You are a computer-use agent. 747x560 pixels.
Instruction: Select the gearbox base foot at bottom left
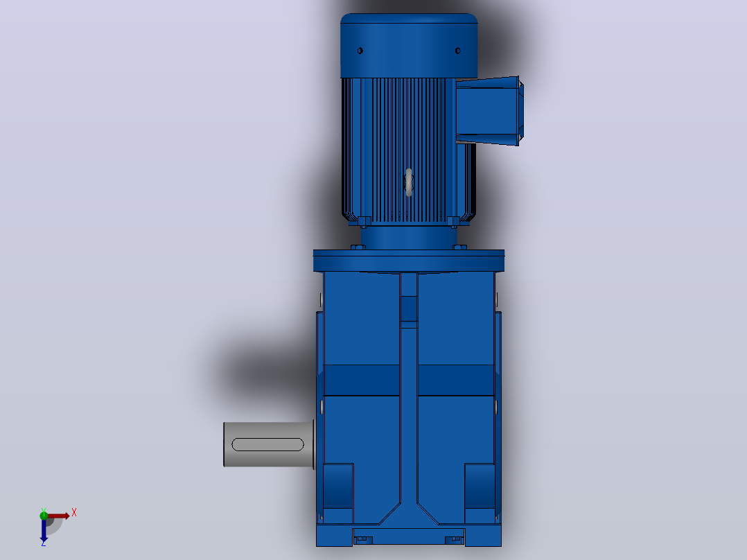pyautogui.click(x=335, y=536)
